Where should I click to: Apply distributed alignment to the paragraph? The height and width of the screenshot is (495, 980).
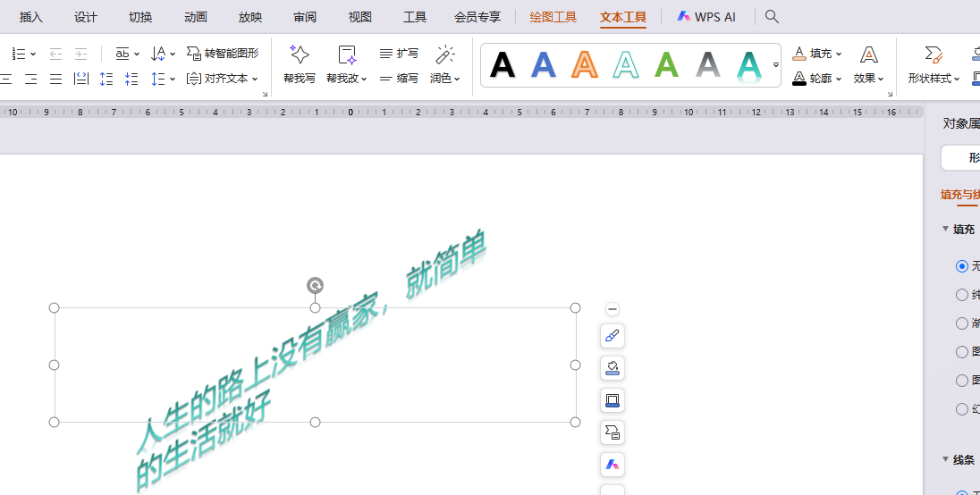click(x=80, y=79)
